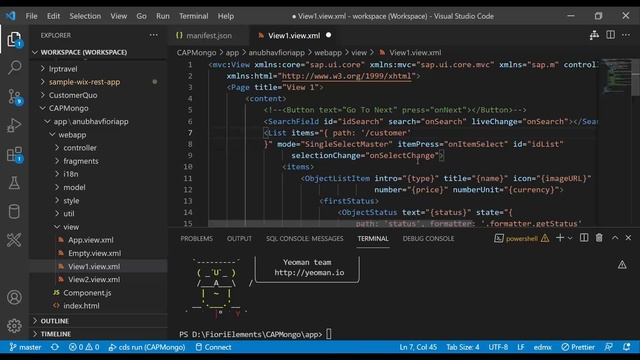
Task: Expand the fragments folder
Action: pos(81,161)
